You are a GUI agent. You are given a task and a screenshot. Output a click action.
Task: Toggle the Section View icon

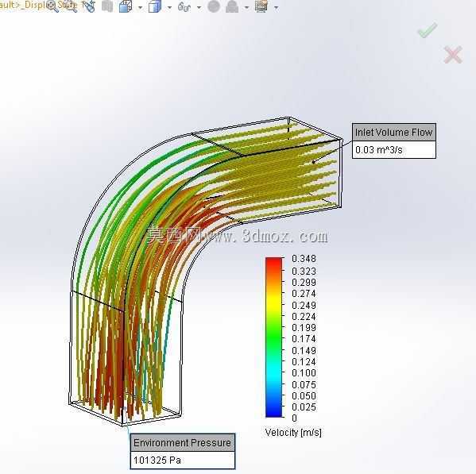[107, 6]
